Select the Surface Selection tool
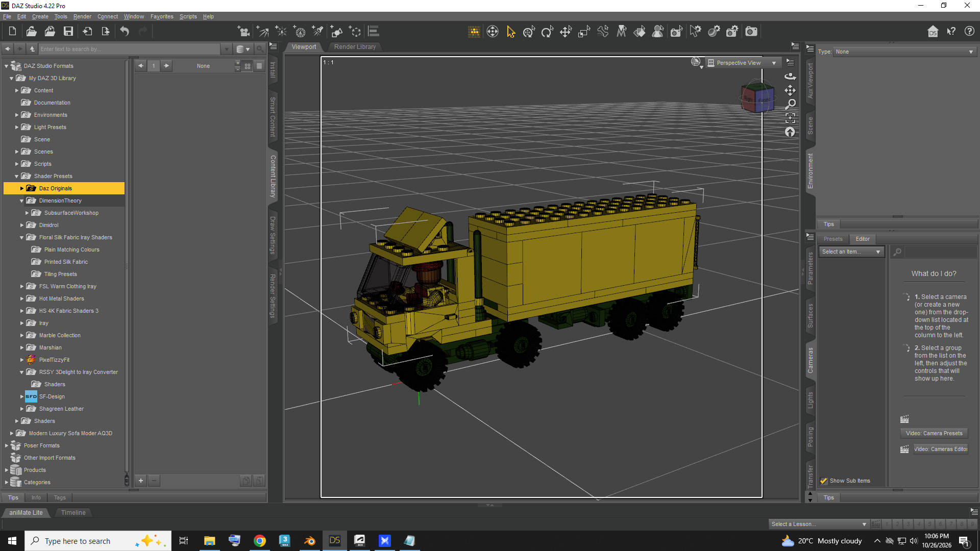The image size is (980, 551). tap(640, 32)
